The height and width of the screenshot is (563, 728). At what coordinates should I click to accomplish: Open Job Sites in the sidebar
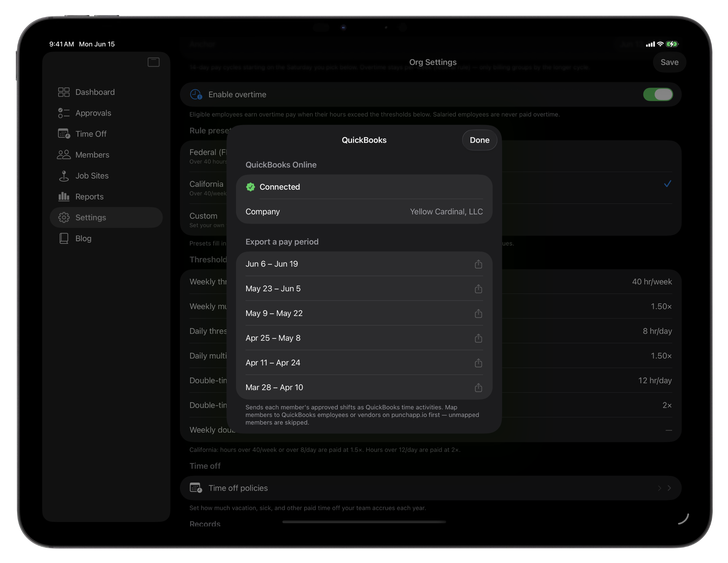(106, 176)
